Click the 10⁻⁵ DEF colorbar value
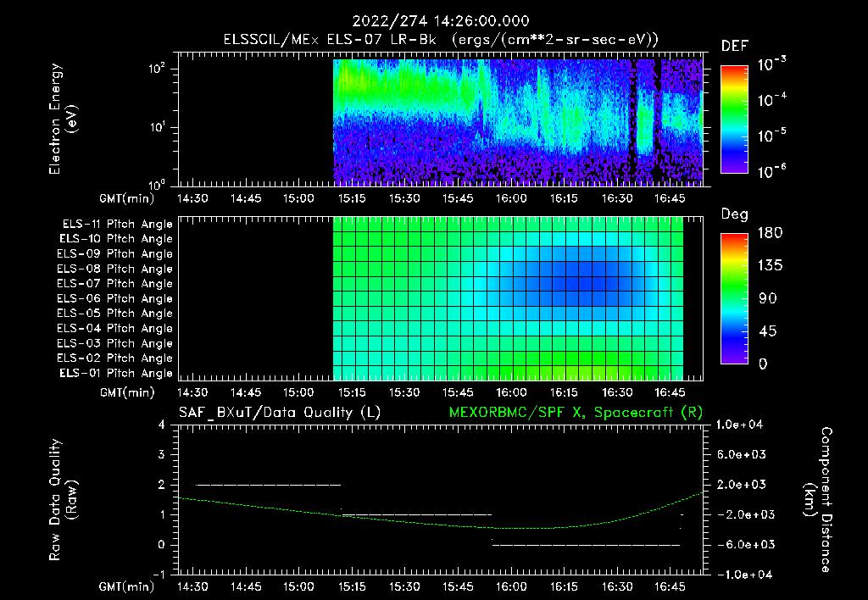The height and width of the screenshot is (600, 868). pyautogui.click(x=771, y=136)
